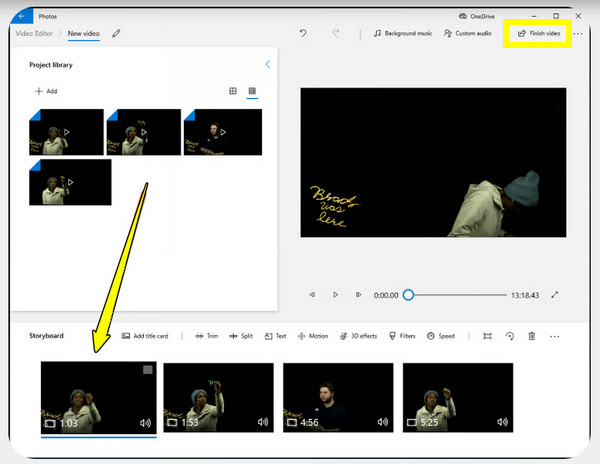Collapse the Project library panel

point(267,65)
